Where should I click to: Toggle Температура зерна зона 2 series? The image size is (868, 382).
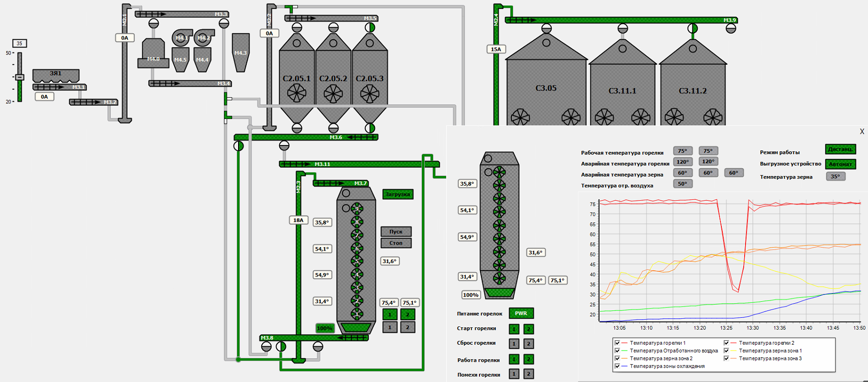[x=617, y=358]
